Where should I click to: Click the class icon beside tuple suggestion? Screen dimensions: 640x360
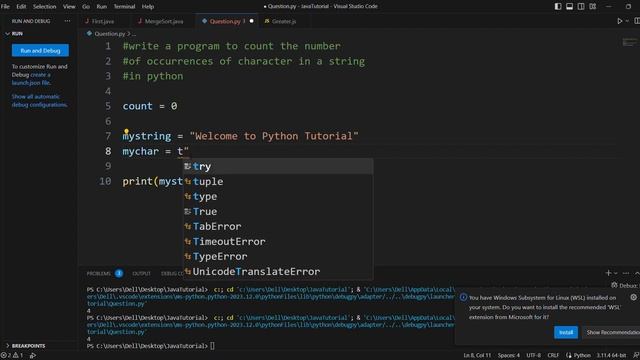188,182
